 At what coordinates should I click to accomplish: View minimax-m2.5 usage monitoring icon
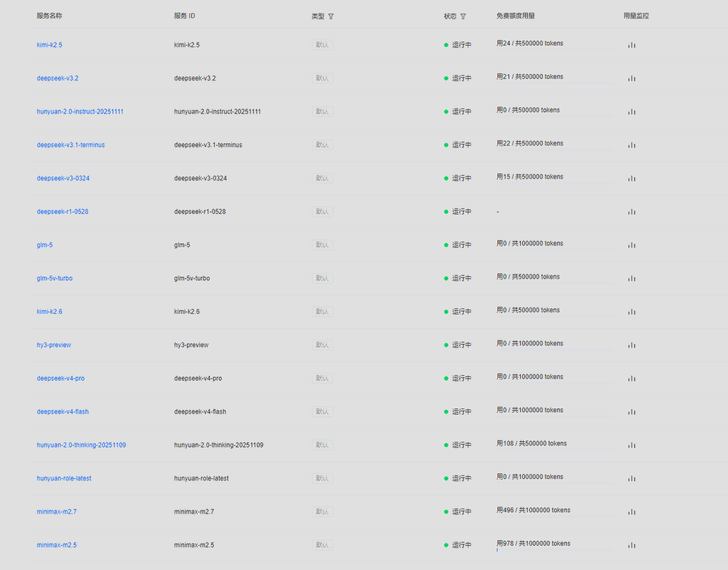pyautogui.click(x=632, y=546)
